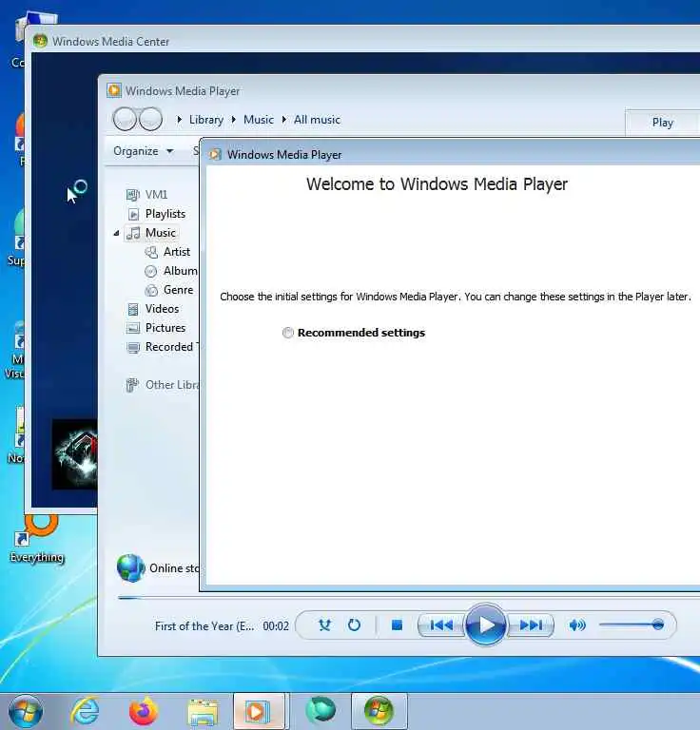The height and width of the screenshot is (730, 700).
Task: Collapse the Music tree node
Action: point(116,233)
